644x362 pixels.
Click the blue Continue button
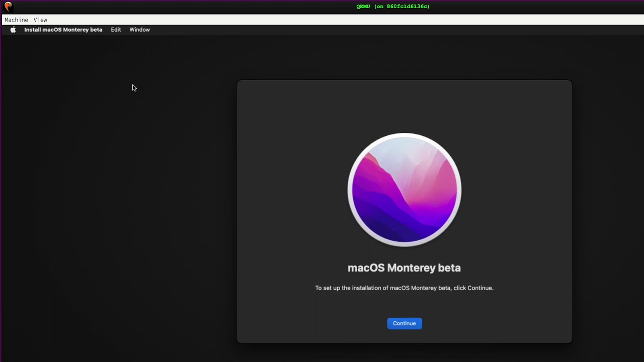[405, 323]
